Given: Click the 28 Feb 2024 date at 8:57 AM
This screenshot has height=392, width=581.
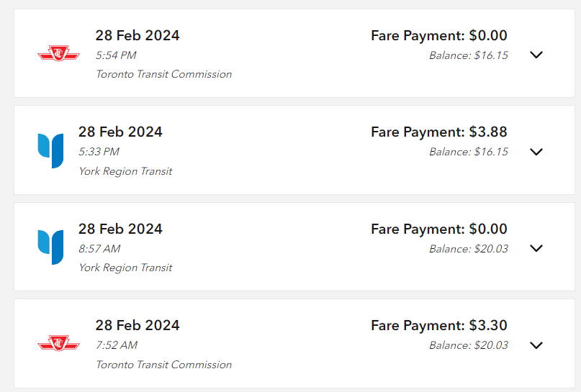Looking at the screenshot, I should pos(120,229).
